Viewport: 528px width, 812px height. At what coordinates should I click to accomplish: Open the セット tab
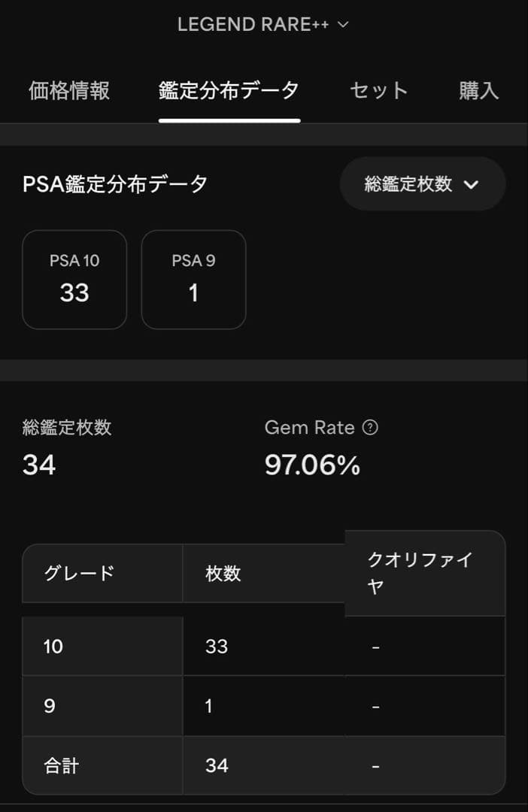[x=377, y=90]
